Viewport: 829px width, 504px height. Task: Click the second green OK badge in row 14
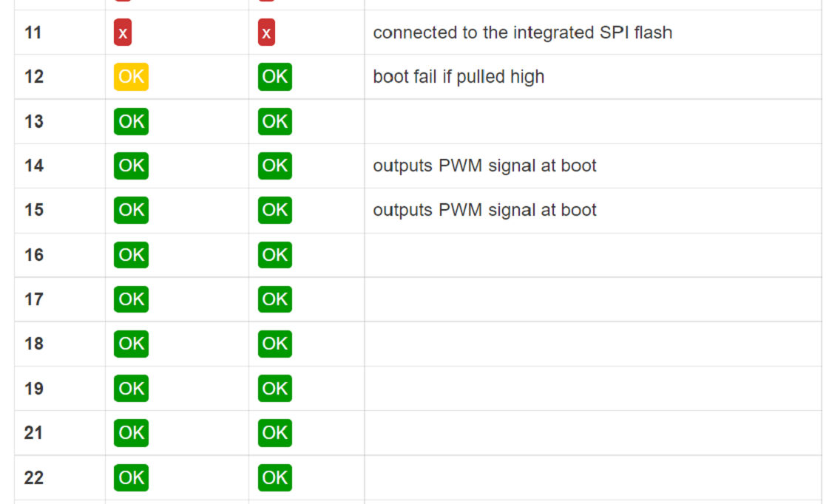click(274, 166)
